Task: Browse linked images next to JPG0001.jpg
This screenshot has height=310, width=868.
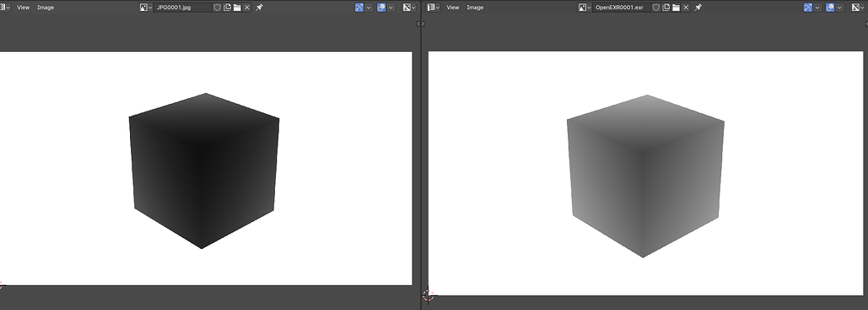Action: coord(146,8)
